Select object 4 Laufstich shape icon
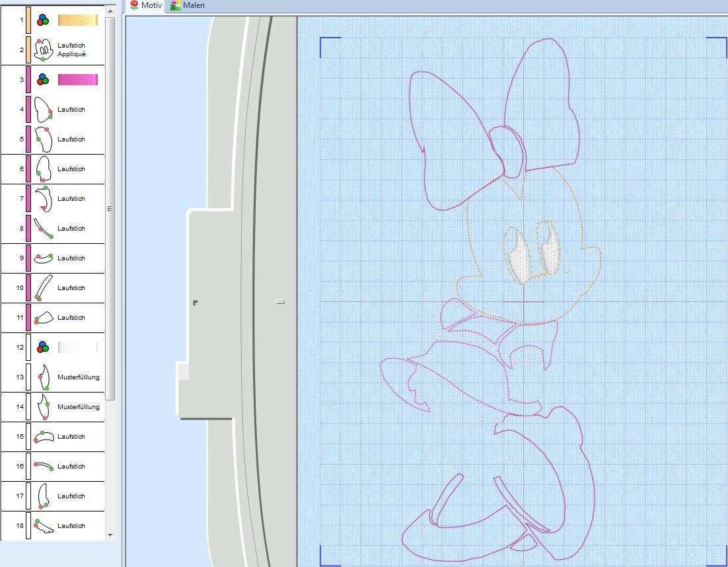This screenshot has height=567, width=728. click(x=43, y=110)
